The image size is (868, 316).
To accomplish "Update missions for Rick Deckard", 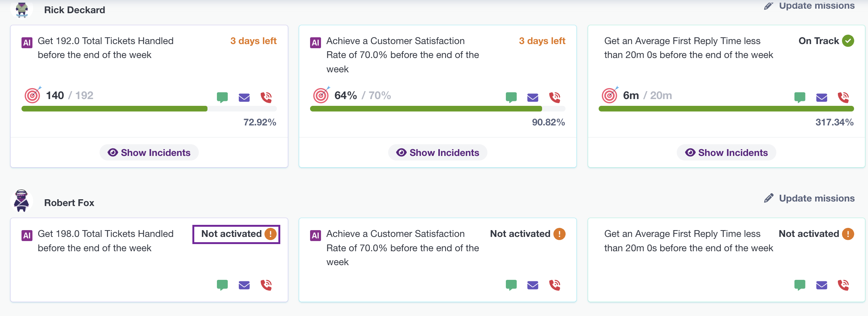I will tap(810, 6).
